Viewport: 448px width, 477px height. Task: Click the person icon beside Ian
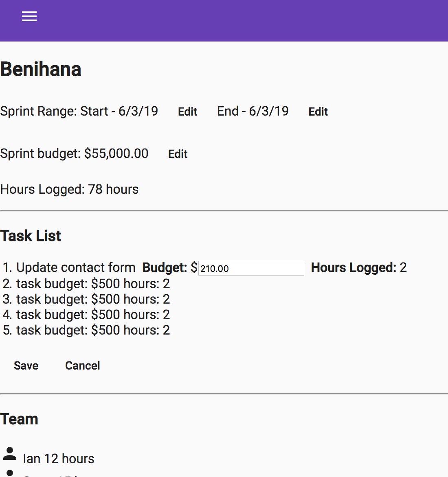10,454
